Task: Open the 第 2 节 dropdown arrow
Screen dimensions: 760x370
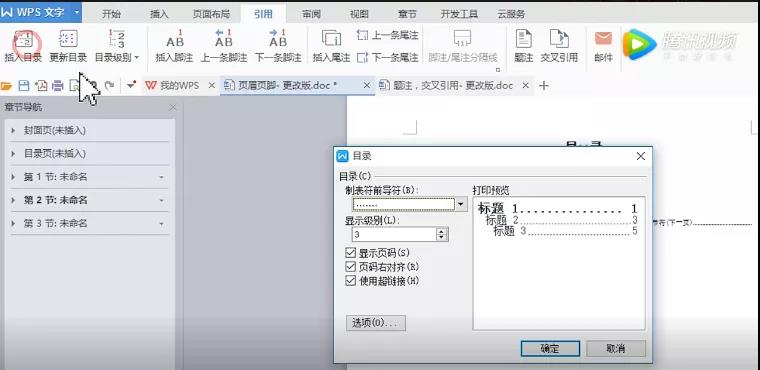Action: 162,201
